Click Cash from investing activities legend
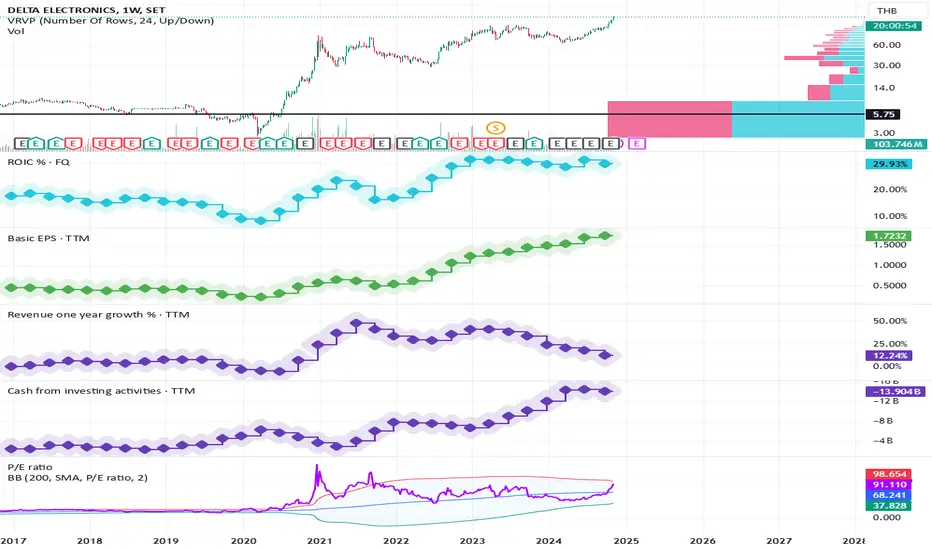This screenshot has height=550, width=932. tap(101, 391)
